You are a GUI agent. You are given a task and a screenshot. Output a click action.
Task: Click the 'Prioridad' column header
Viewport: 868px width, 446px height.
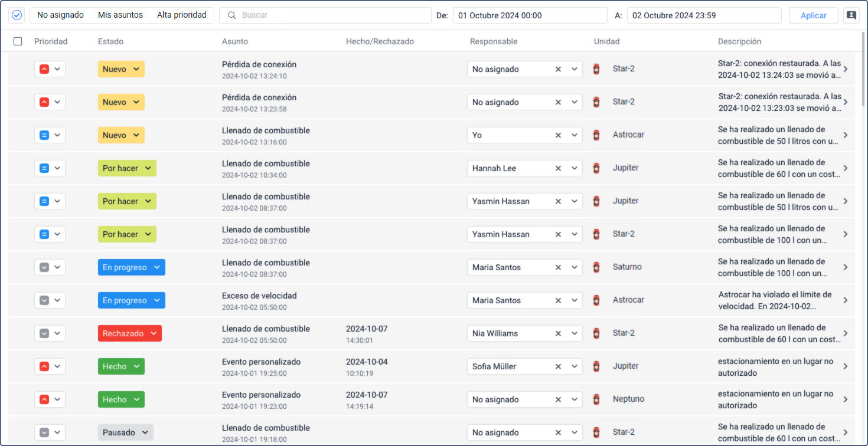51,41
